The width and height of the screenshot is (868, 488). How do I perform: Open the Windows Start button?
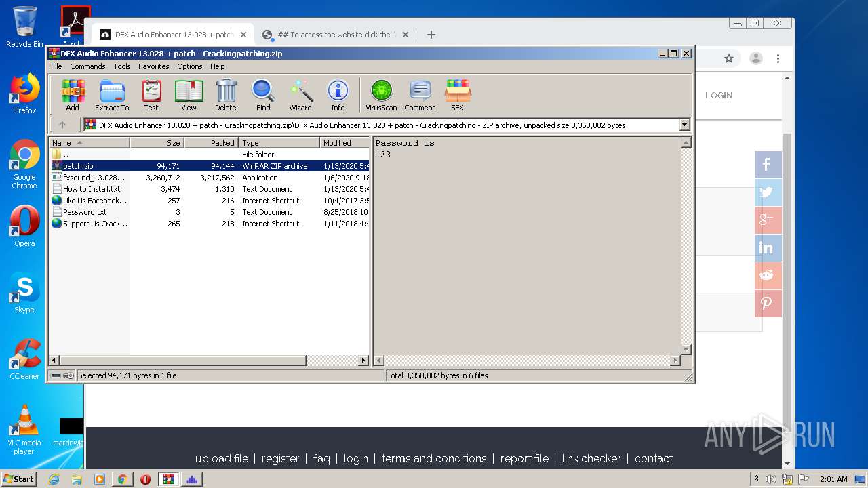(18, 479)
